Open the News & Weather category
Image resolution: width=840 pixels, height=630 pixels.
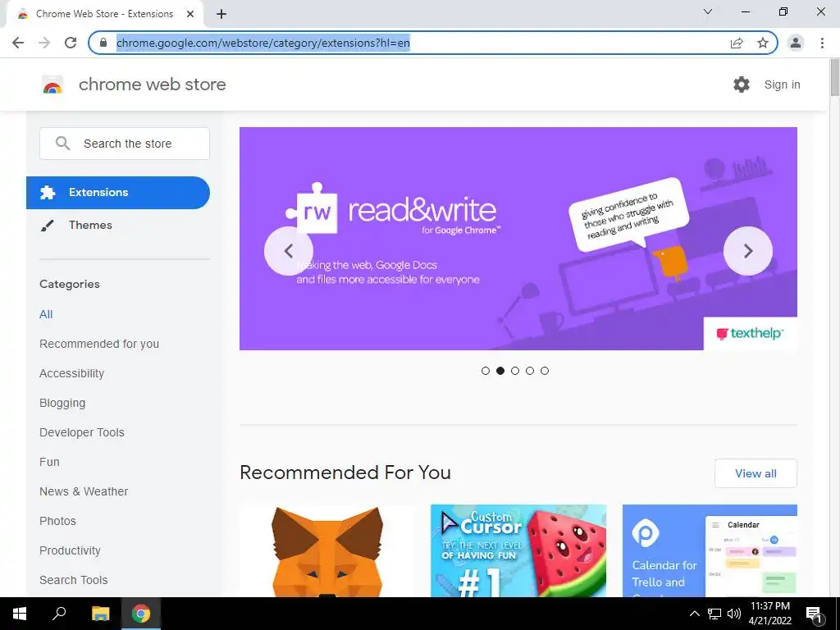coord(84,491)
